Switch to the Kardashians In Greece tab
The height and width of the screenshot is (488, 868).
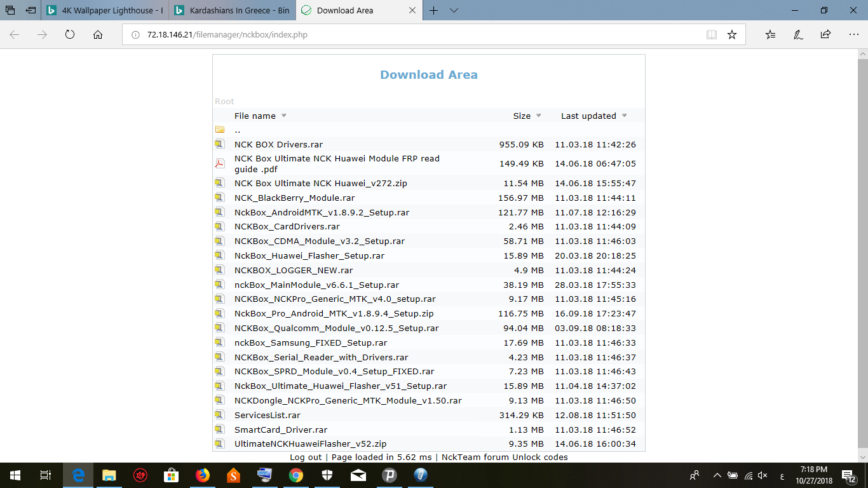(232, 10)
